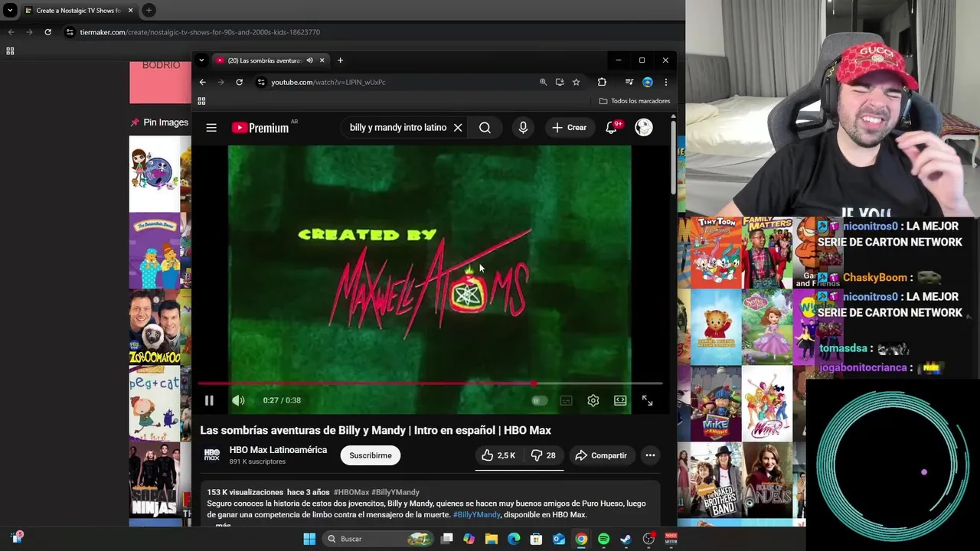Reload the YouTube page
This screenshot has width=980, height=551.
pyautogui.click(x=239, y=82)
